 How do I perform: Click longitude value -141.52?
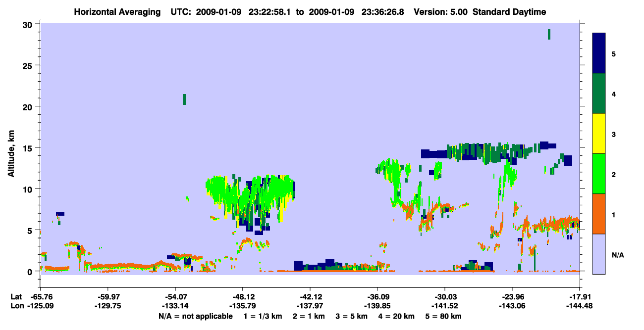tap(445, 306)
